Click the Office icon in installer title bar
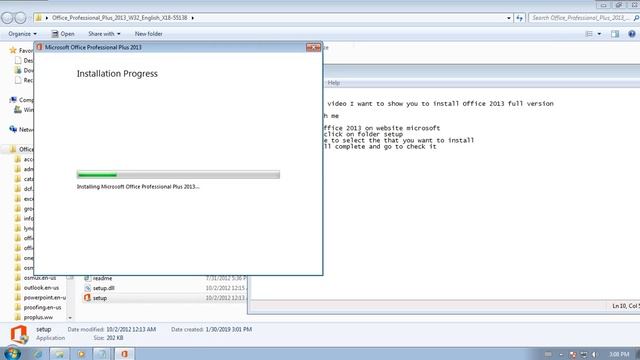 pyautogui.click(x=40, y=47)
